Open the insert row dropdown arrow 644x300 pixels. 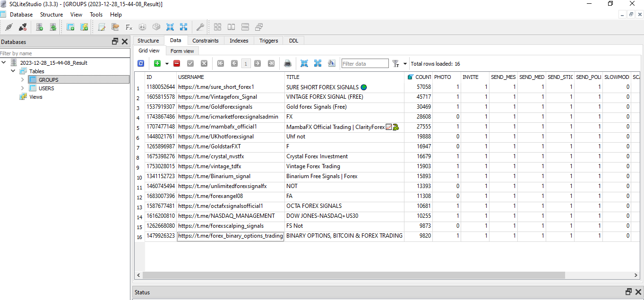point(167,63)
